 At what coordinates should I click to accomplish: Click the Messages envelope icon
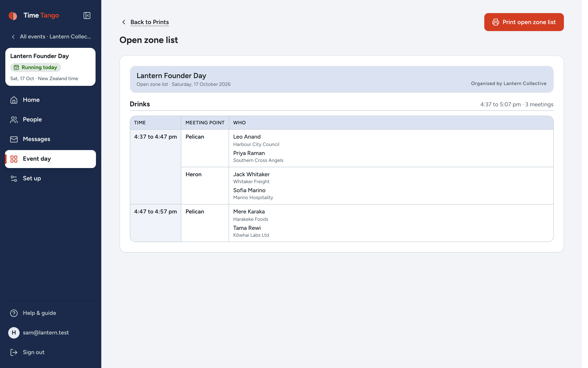(14, 139)
